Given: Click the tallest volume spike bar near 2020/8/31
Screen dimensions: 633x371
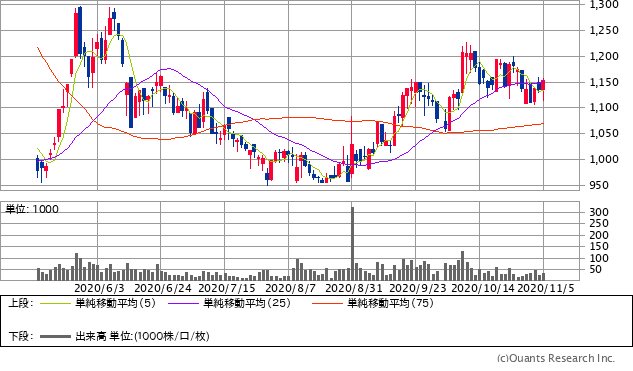Looking at the screenshot, I should [352, 244].
